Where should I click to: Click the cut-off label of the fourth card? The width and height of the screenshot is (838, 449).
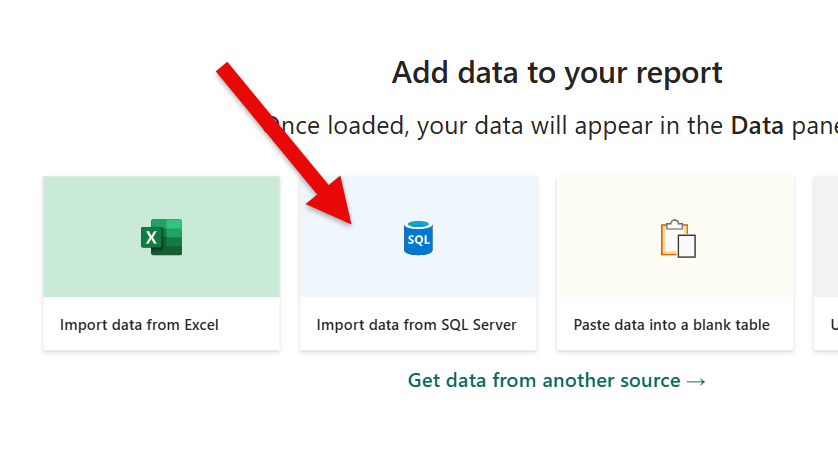834,325
